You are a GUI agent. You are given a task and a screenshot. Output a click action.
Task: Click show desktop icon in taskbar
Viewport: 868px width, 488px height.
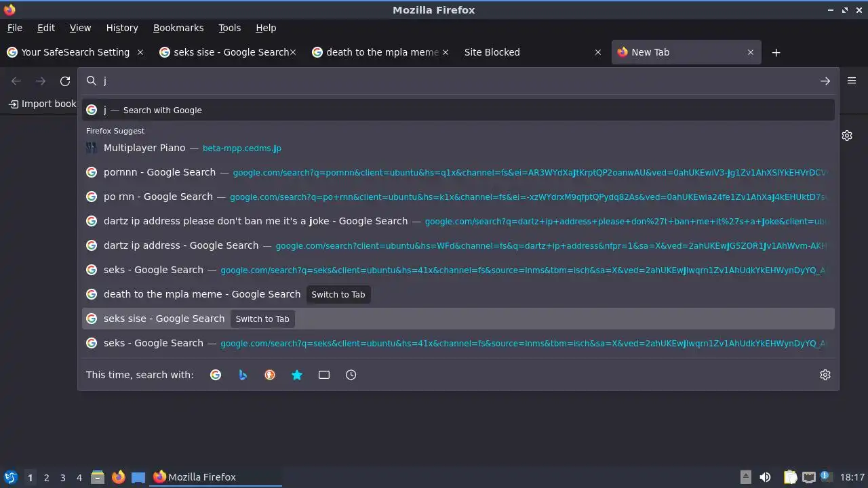click(138, 477)
